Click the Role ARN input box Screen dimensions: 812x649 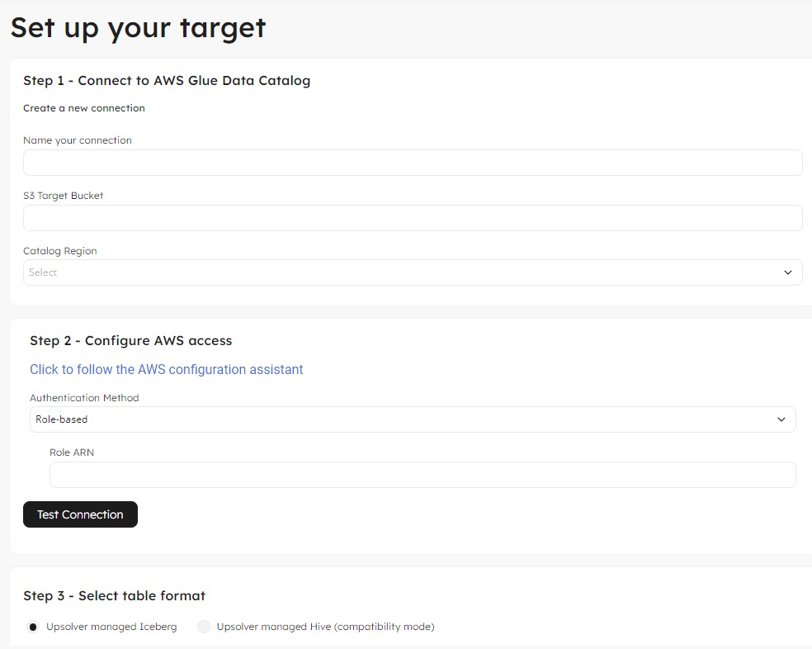(x=423, y=475)
